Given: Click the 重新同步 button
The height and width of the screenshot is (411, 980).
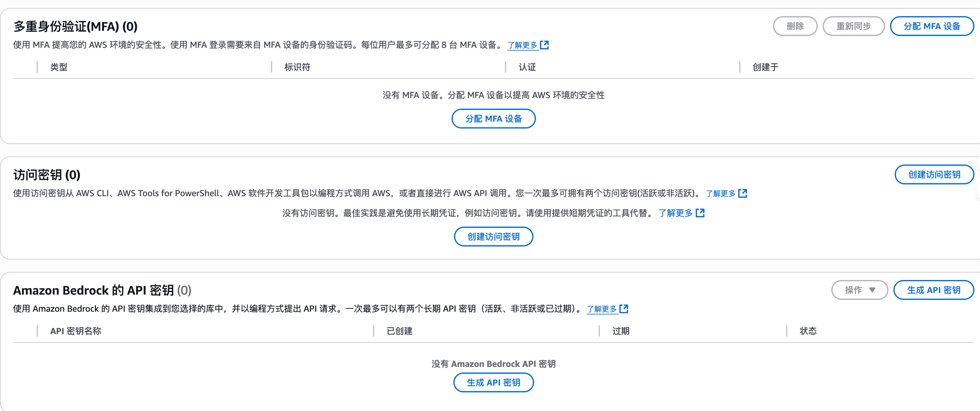Looking at the screenshot, I should click(x=854, y=26).
